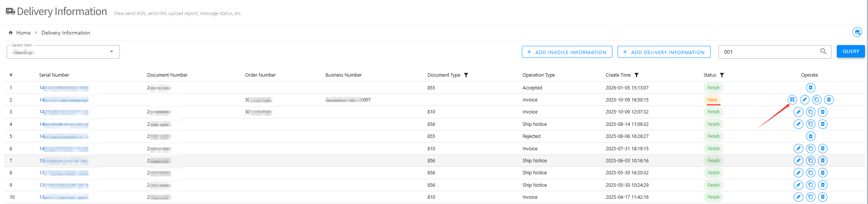This screenshot has width=868, height=204.
Task: Open the Status column filter
Action: pyautogui.click(x=722, y=75)
